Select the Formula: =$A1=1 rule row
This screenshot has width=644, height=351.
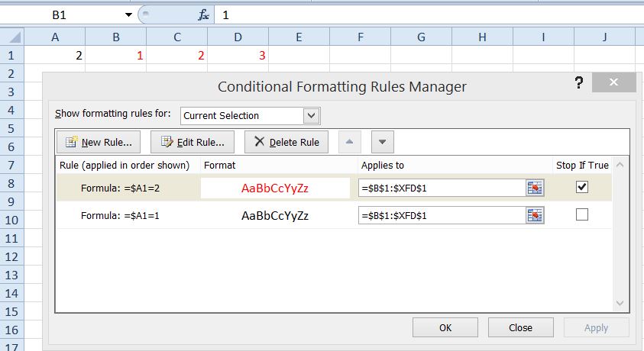click(x=122, y=216)
